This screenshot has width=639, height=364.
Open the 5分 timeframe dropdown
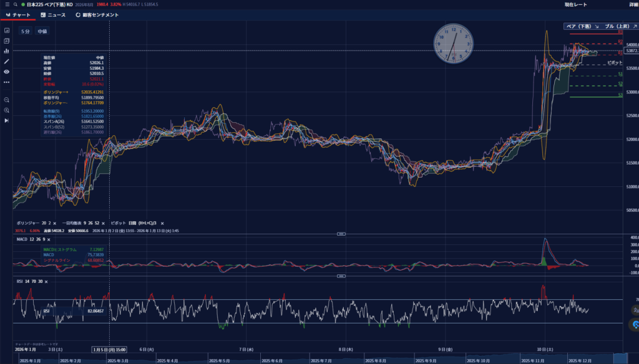tap(26, 31)
